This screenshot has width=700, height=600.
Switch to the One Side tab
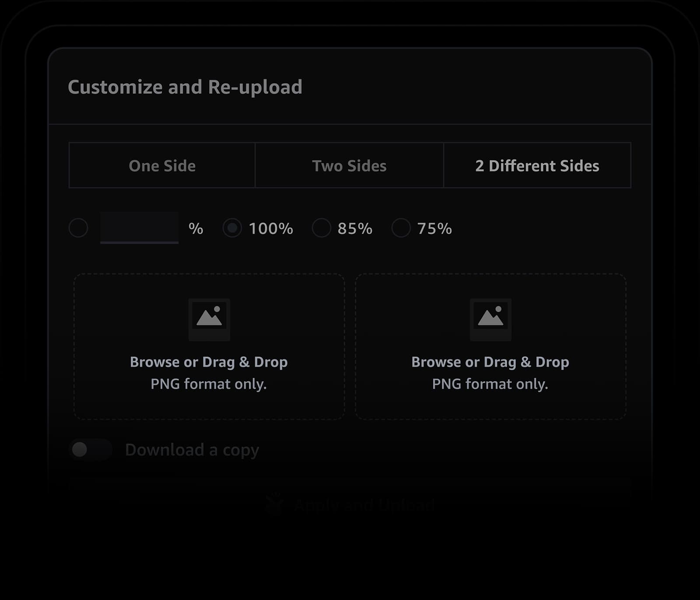162,166
